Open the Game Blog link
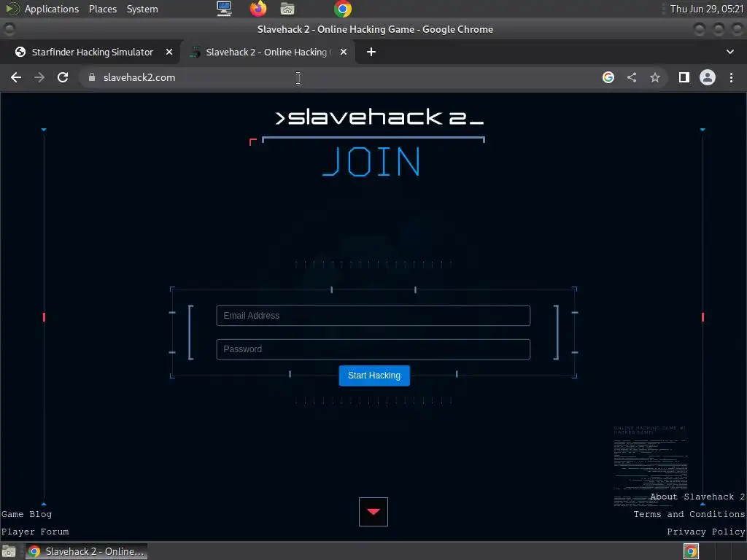 [x=27, y=514]
